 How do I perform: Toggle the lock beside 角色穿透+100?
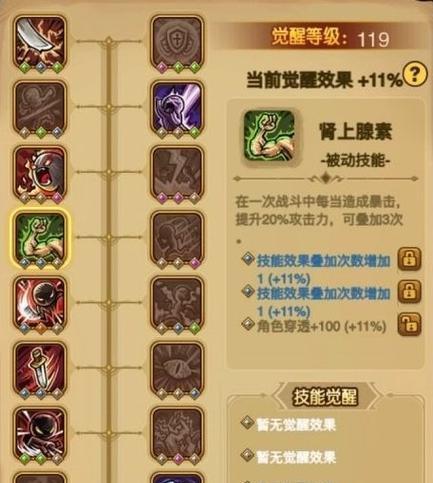409,324
